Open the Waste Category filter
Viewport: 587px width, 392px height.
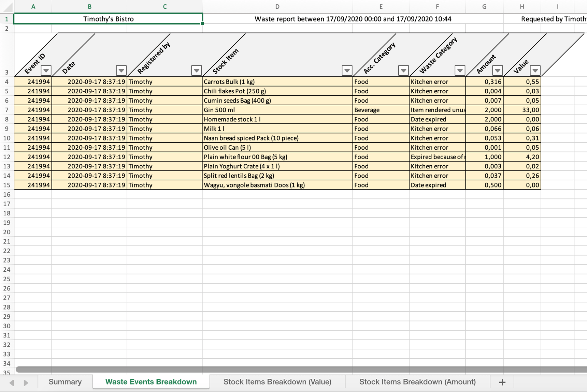click(460, 71)
